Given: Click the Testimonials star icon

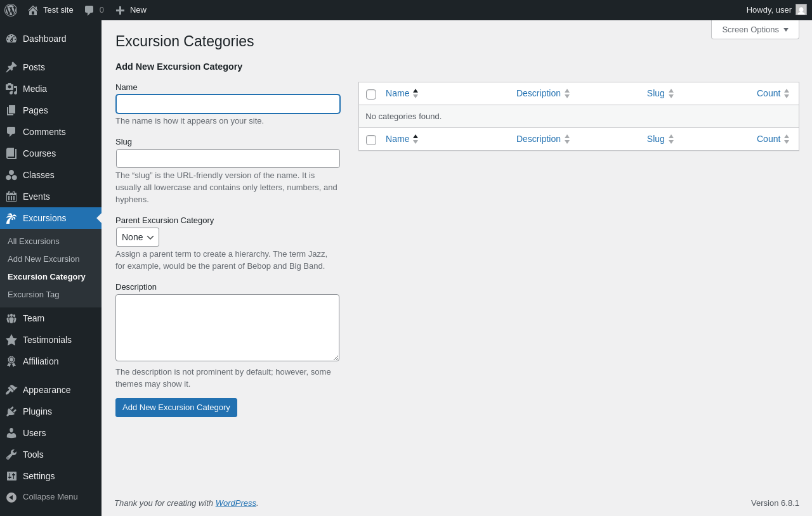Looking at the screenshot, I should (x=11, y=340).
